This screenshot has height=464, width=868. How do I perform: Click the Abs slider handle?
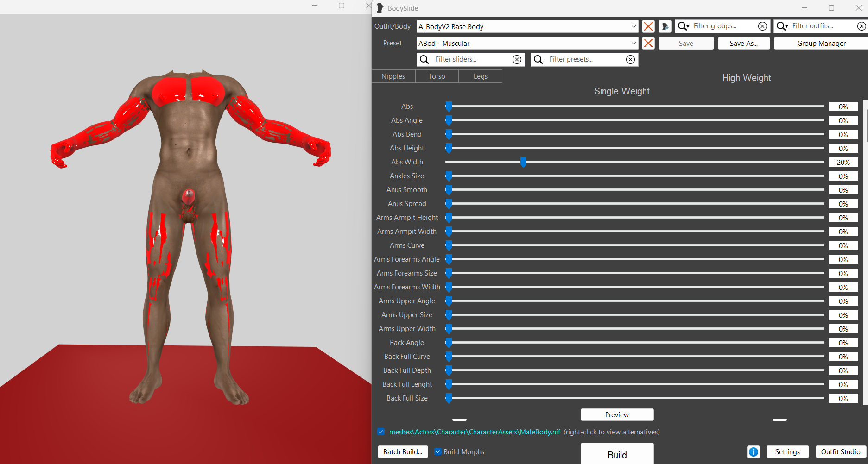tap(449, 107)
